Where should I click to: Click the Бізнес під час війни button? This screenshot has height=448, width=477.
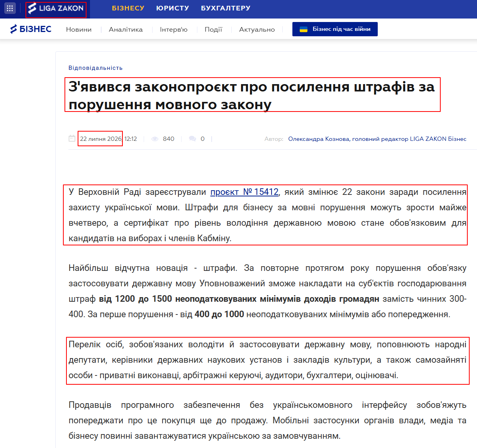(x=335, y=29)
